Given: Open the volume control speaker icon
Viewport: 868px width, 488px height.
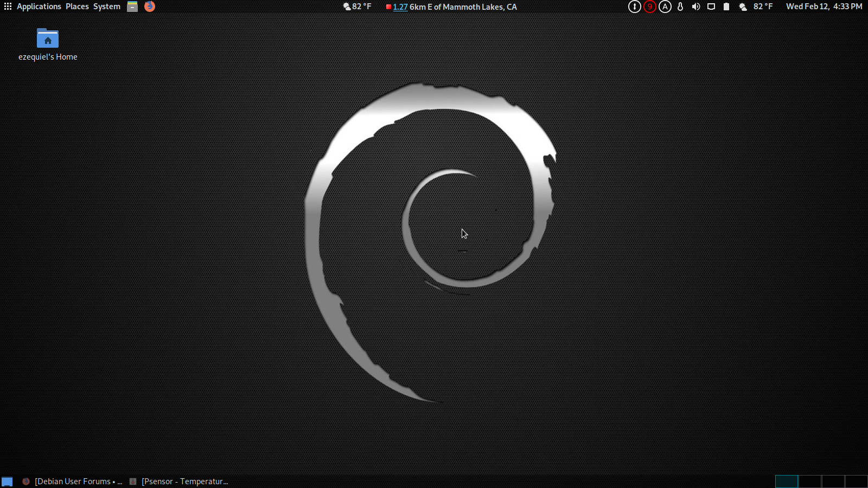Looking at the screenshot, I should click(x=696, y=7).
